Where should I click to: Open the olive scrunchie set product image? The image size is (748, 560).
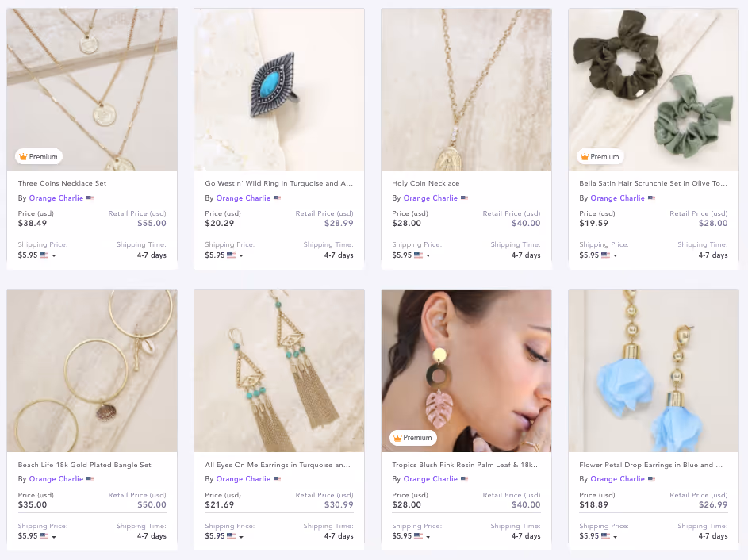pos(654,89)
